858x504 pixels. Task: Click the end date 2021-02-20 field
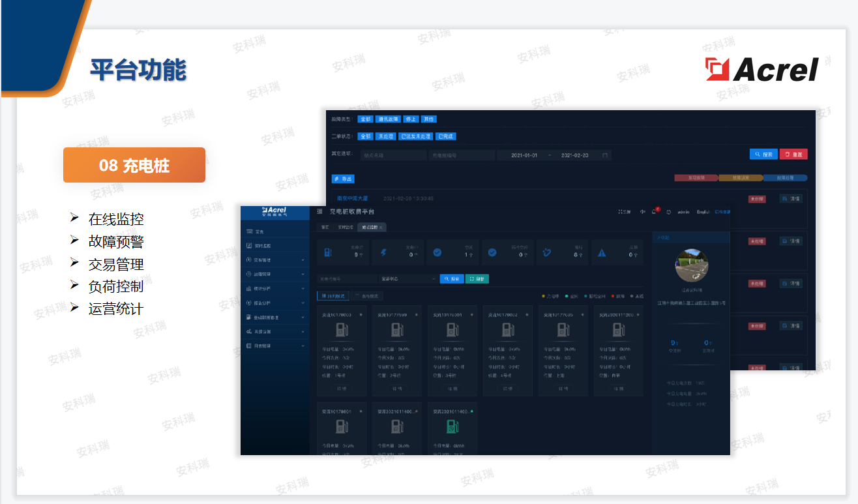(574, 155)
